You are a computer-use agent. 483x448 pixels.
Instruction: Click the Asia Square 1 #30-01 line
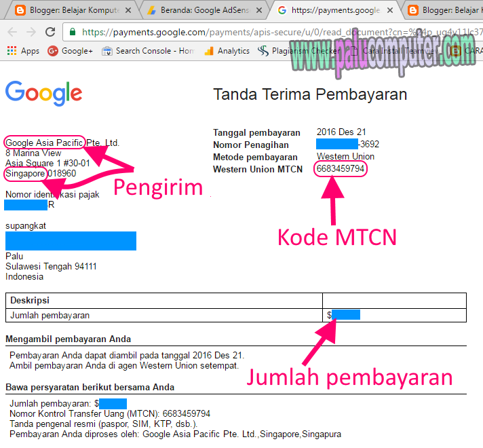(x=47, y=163)
